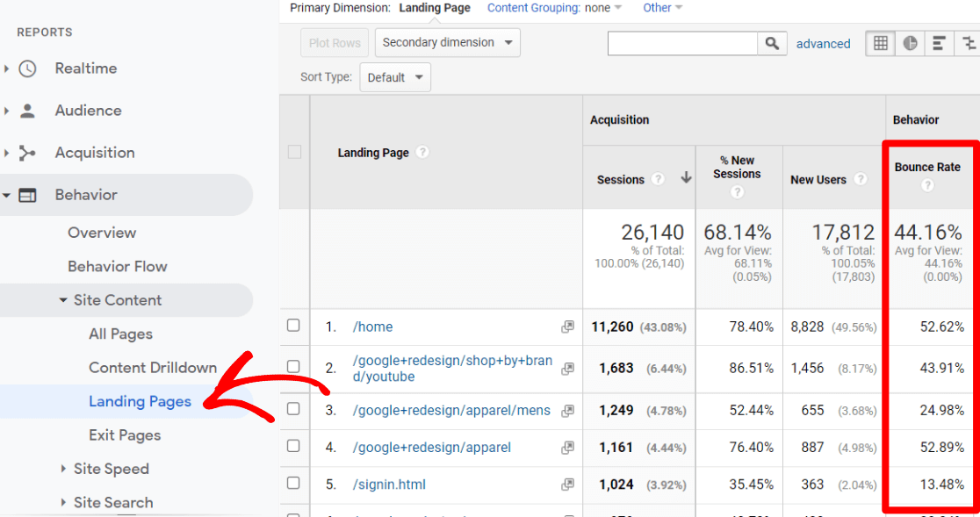This screenshot has height=517, width=980.
Task: Open help for New Users metric
Action: point(861,179)
